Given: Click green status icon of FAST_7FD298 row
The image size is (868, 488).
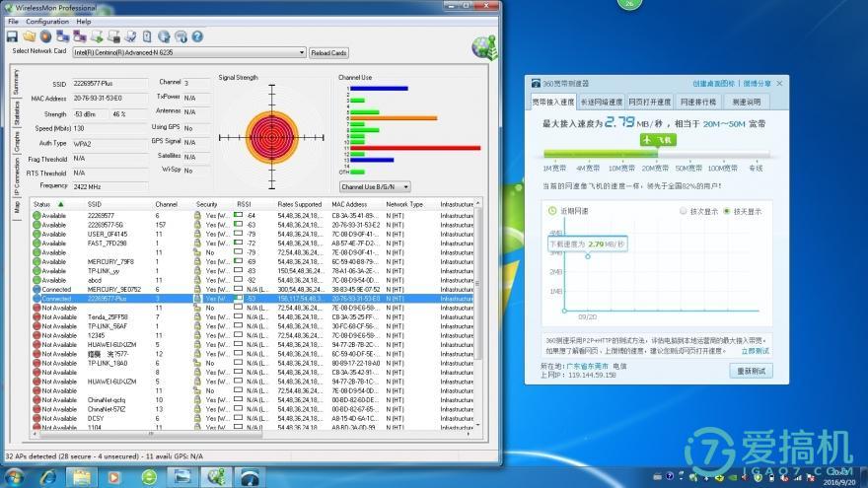Looking at the screenshot, I should (x=36, y=244).
